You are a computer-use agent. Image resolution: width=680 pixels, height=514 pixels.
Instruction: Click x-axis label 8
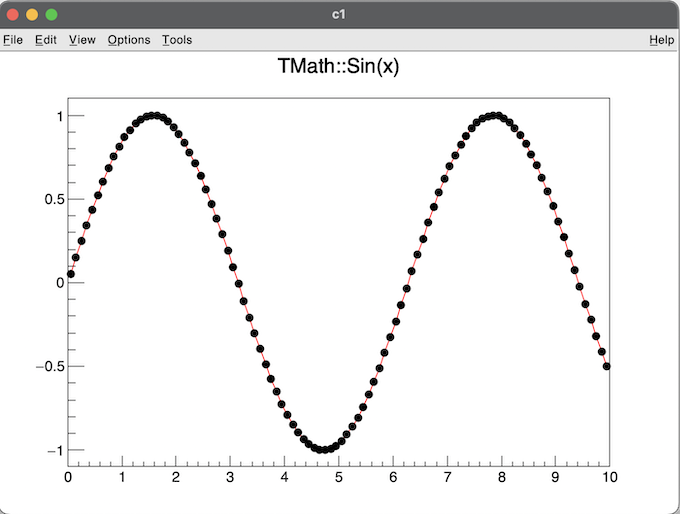[501, 477]
